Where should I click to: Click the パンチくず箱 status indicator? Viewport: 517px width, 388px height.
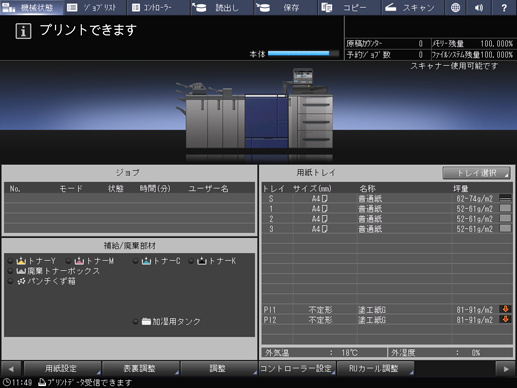10,281
